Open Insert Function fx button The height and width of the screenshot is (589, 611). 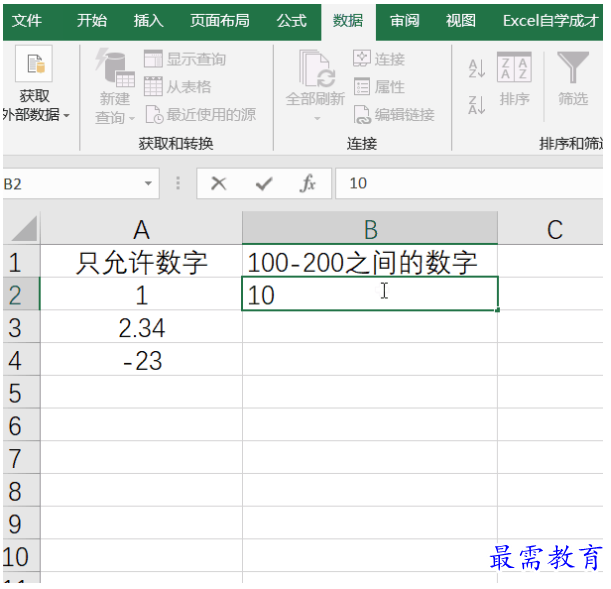[x=308, y=183]
